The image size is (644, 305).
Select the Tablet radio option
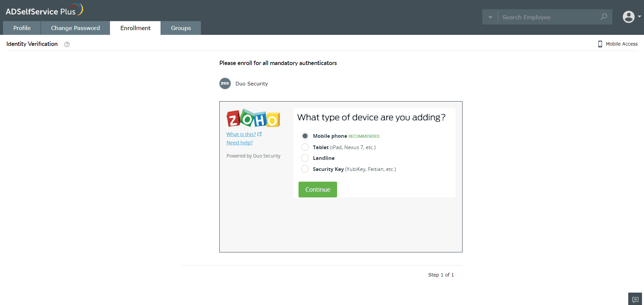coord(305,147)
